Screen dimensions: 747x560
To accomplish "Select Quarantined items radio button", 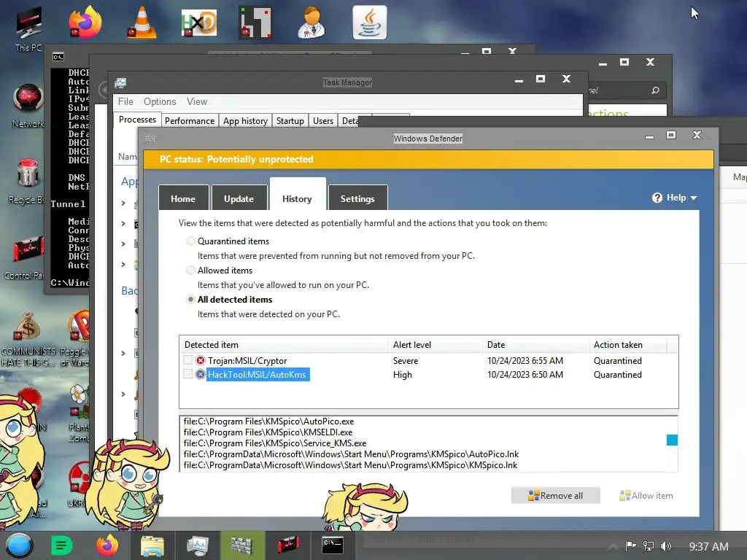I will (190, 241).
